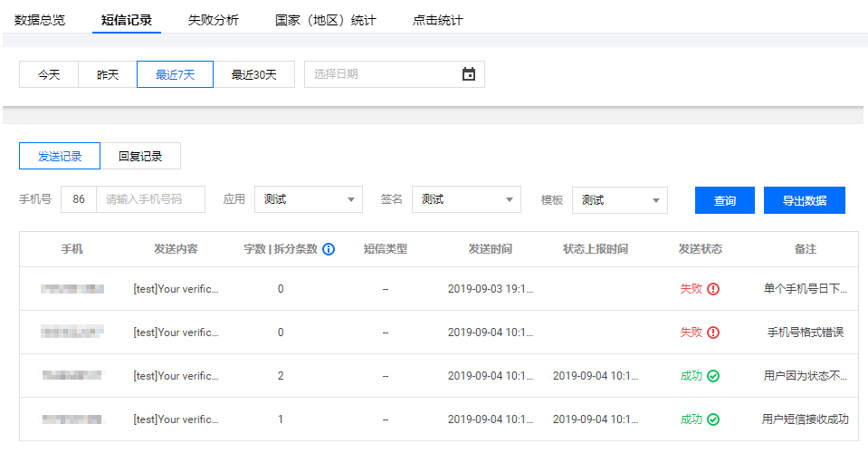Image resolution: width=868 pixels, height=453 pixels.
Task: Select the 今天 time range
Action: [49, 74]
